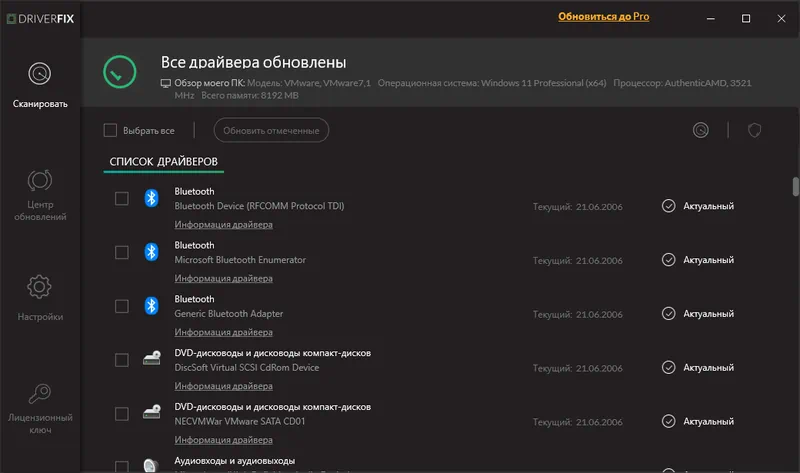Click the rescan icon in the toolbar
The image size is (800, 473).
click(701, 130)
